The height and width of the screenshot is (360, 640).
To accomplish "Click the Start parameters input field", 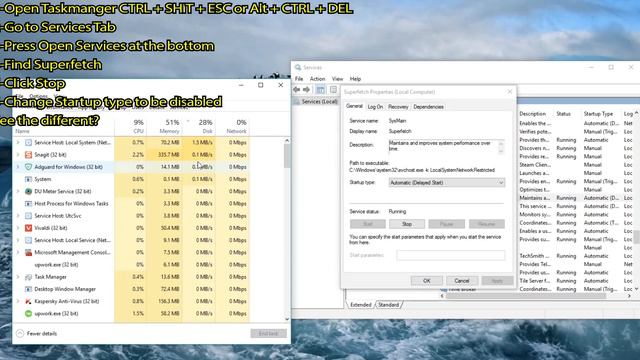I will (x=451, y=255).
